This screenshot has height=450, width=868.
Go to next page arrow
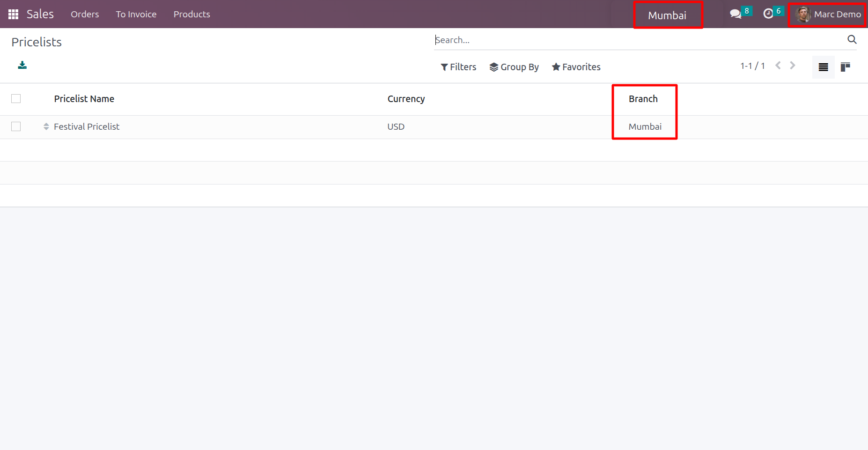click(x=793, y=66)
